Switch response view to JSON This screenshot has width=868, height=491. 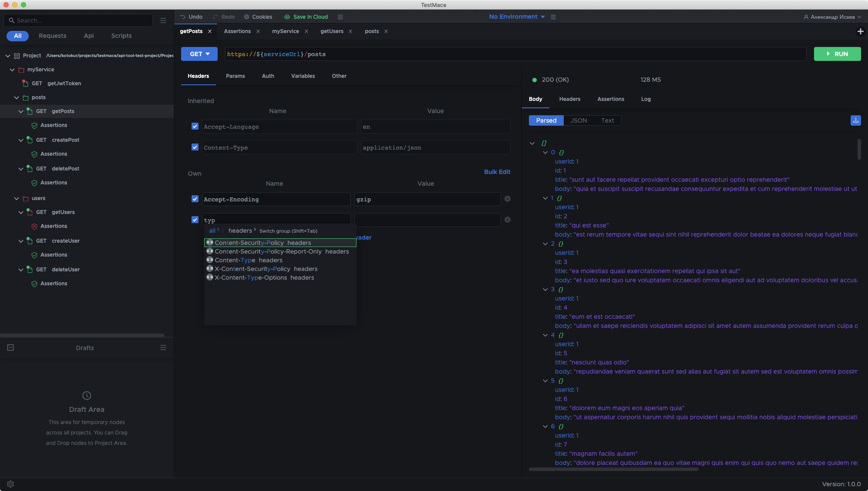[579, 120]
